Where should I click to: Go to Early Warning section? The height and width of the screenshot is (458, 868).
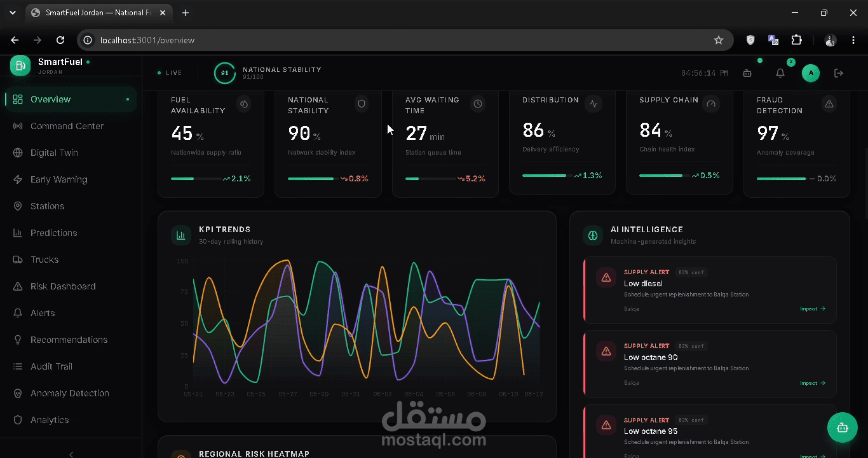(71, 179)
